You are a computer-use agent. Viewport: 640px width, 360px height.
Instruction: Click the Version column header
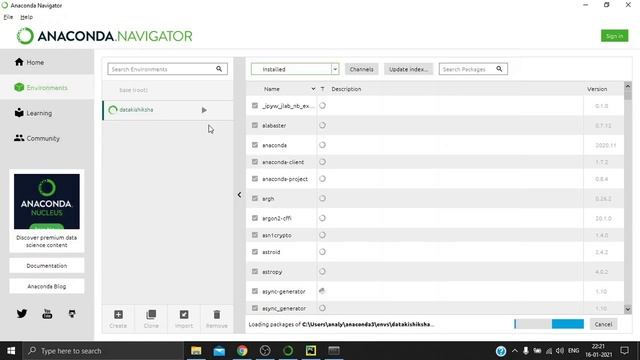pyautogui.click(x=597, y=89)
